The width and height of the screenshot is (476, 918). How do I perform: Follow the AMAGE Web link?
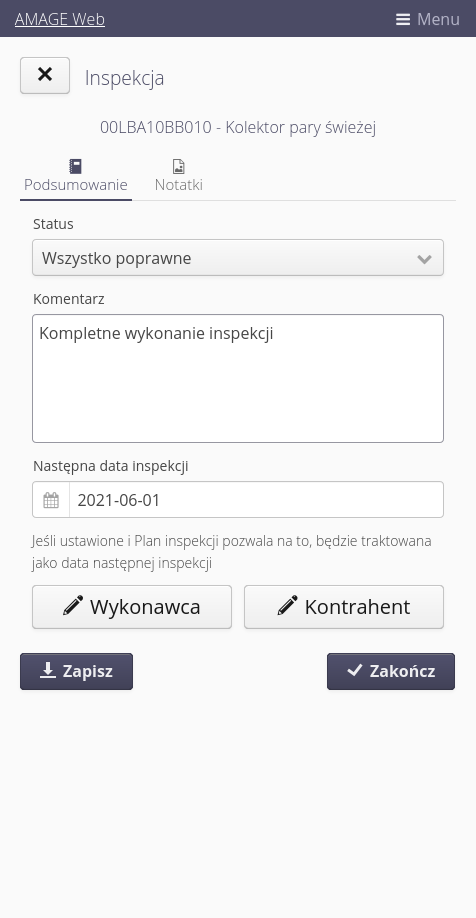[x=60, y=19]
